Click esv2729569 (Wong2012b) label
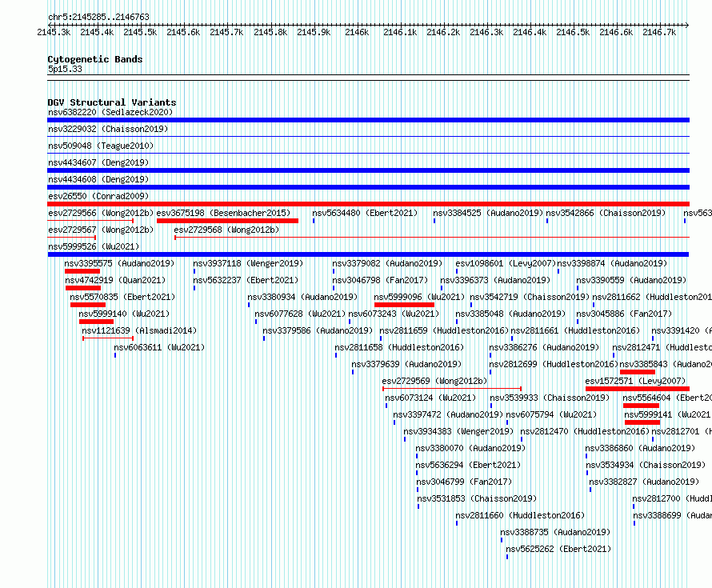Viewport: 712px width, 588px height. pos(434,381)
